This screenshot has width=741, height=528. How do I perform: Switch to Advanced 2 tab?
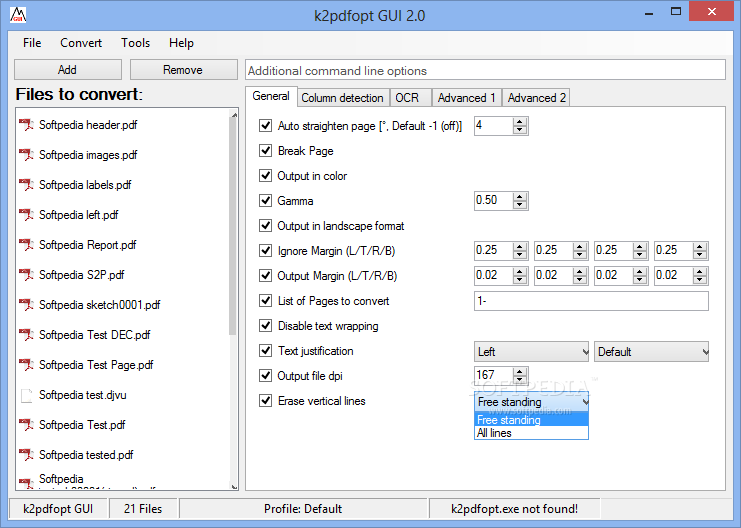(x=537, y=98)
